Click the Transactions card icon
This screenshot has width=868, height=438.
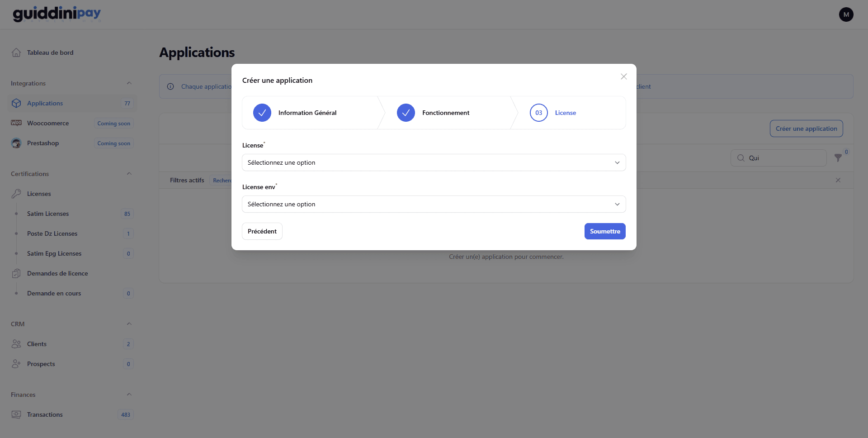pyautogui.click(x=16, y=414)
